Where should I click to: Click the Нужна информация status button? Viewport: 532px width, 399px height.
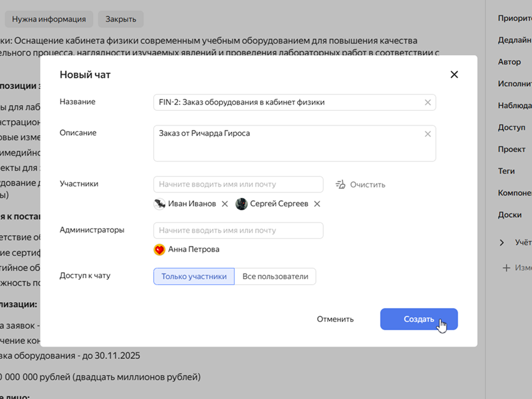point(49,19)
